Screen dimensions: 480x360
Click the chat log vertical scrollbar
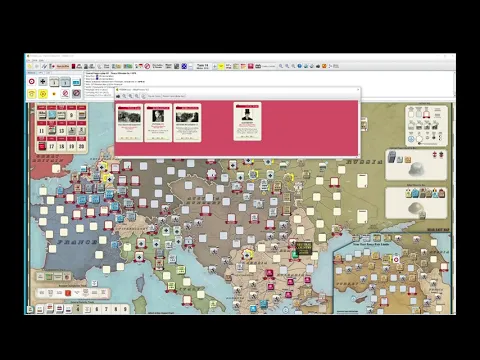(x=454, y=84)
